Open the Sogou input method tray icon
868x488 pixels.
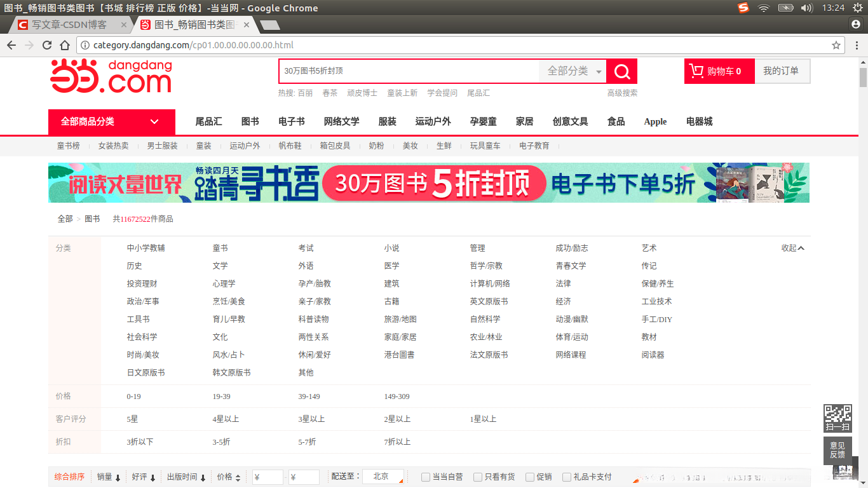click(743, 8)
